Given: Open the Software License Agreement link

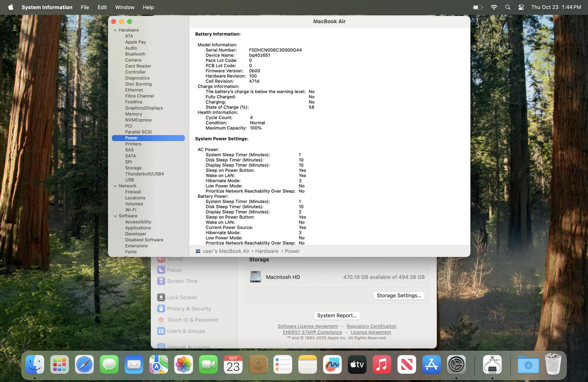Looking at the screenshot, I should click(307, 326).
